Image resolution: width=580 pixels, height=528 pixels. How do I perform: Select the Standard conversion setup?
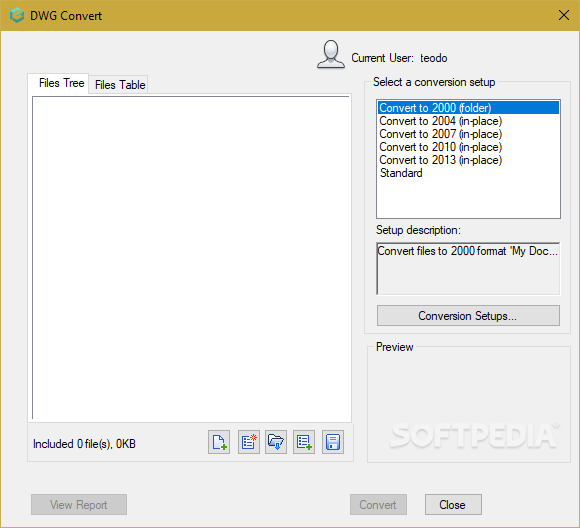click(x=468, y=173)
